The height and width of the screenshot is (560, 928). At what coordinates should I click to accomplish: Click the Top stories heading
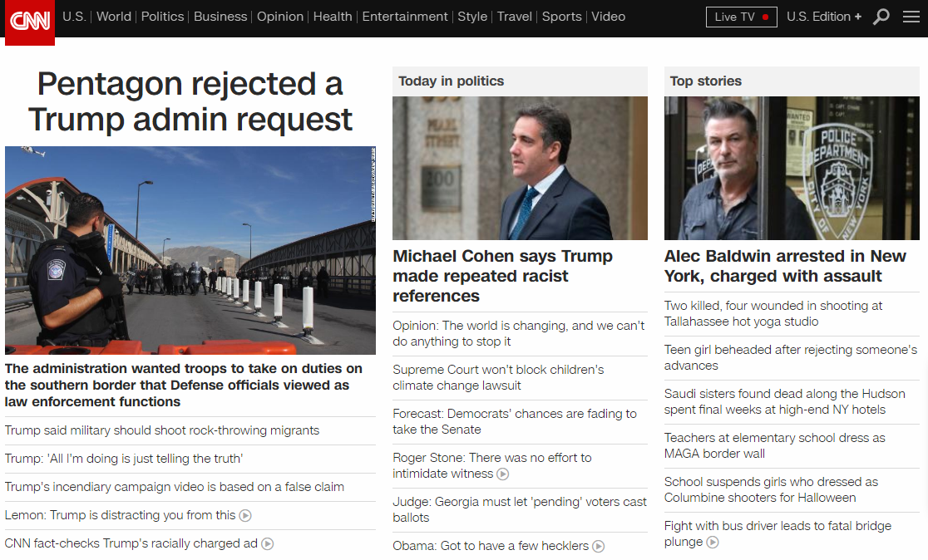pyautogui.click(x=705, y=81)
